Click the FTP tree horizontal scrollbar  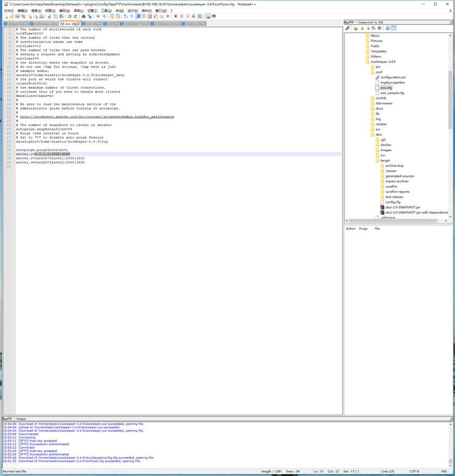[393, 221]
